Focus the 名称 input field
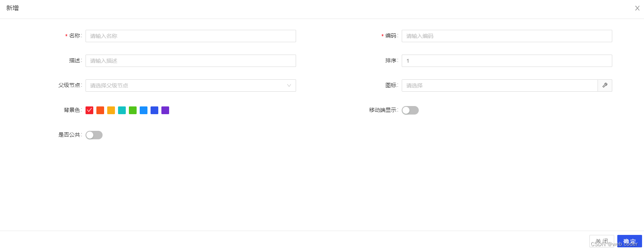Viewport: 644px width, 250px height. tap(191, 36)
